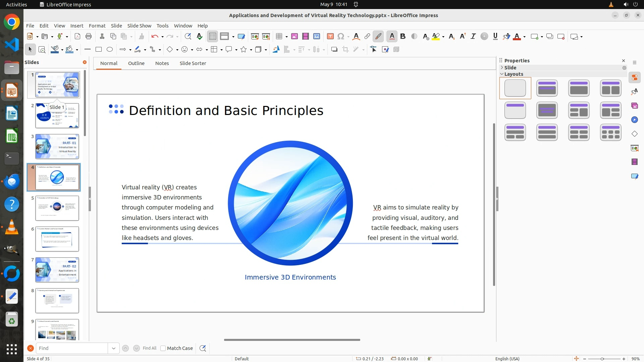
Task: Select the Ellipse drawing tool
Action: (x=110, y=50)
